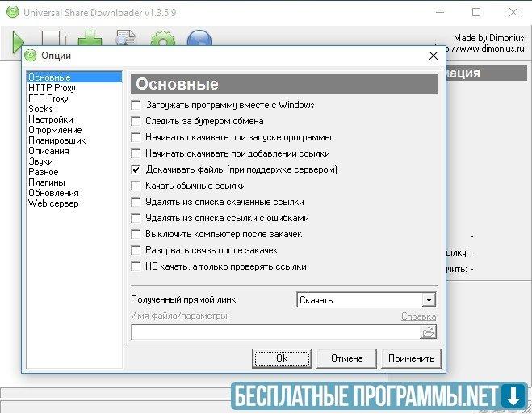Open Звуки category
Viewport: 532px width, 414px height.
point(40,161)
